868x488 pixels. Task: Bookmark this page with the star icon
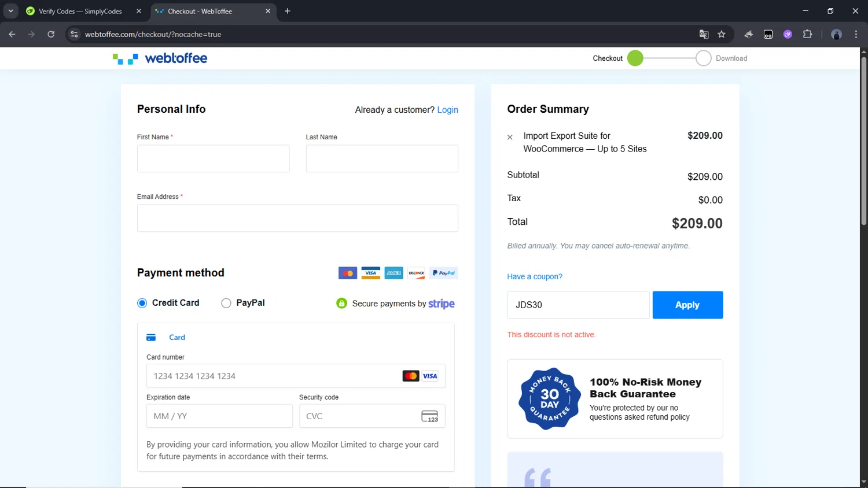tap(722, 34)
